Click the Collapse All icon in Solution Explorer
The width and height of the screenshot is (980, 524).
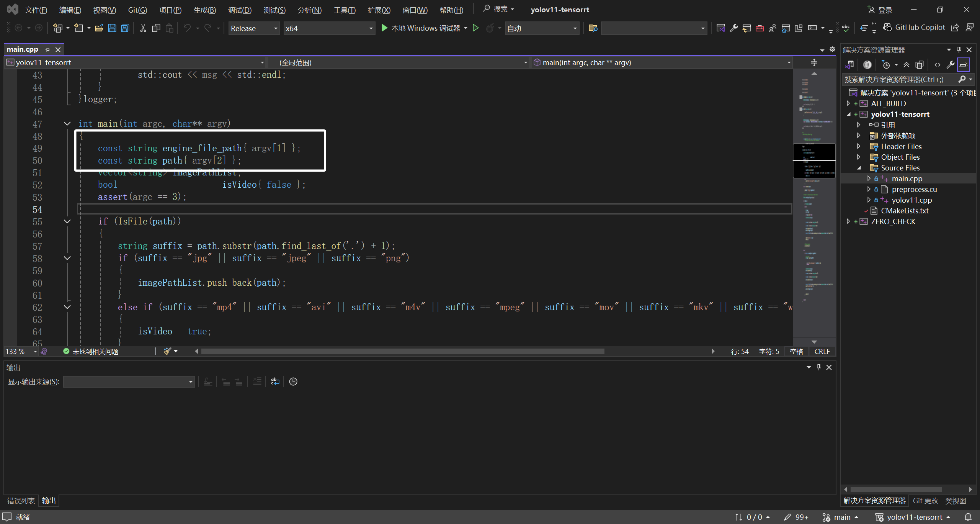[x=906, y=65]
